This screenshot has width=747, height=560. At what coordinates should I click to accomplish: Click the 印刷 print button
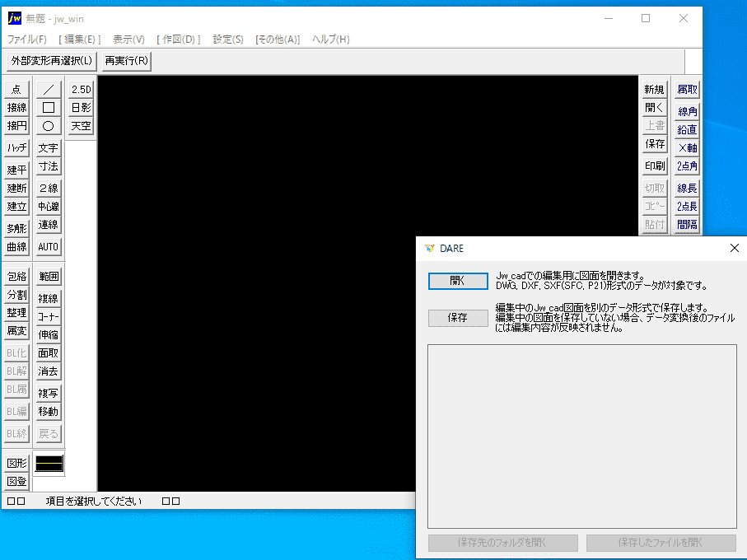[x=655, y=166]
